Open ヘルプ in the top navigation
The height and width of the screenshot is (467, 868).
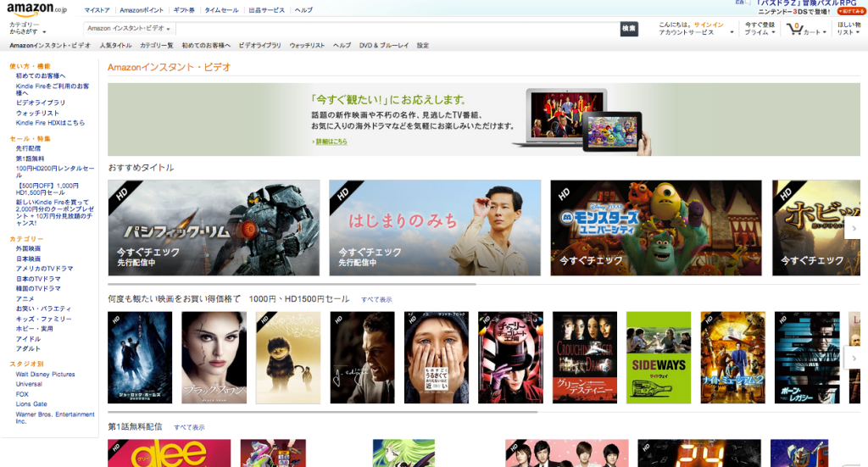303,10
